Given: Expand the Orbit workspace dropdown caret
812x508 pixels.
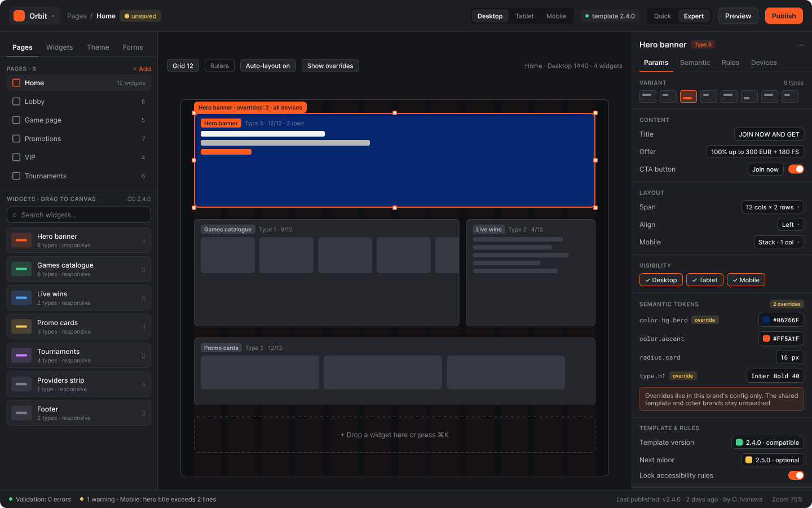Looking at the screenshot, I should [x=53, y=16].
